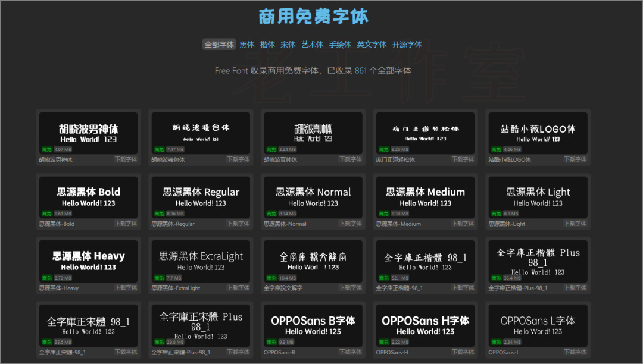The height and width of the screenshot is (364, 643).
Task: Click the 全字库正宋体-Plus-98_1 name label
Action: pyautogui.click(x=181, y=352)
